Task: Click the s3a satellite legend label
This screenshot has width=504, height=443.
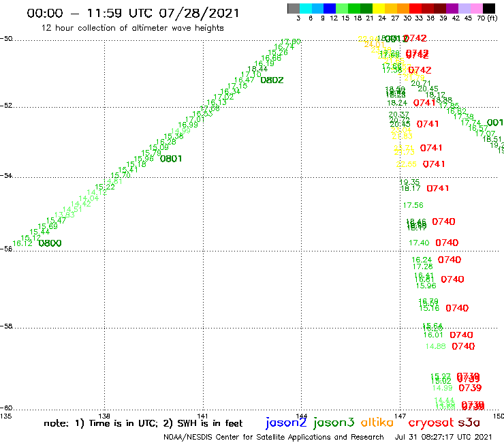Action: 469,423
